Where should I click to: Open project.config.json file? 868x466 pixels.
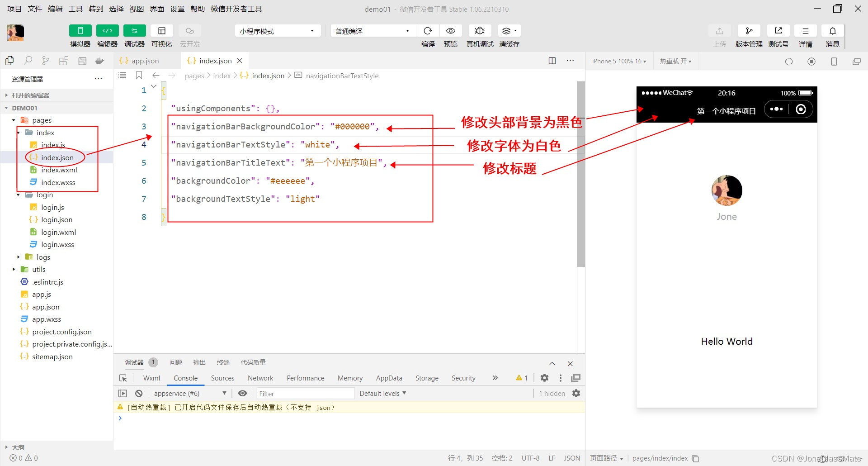tap(62, 332)
